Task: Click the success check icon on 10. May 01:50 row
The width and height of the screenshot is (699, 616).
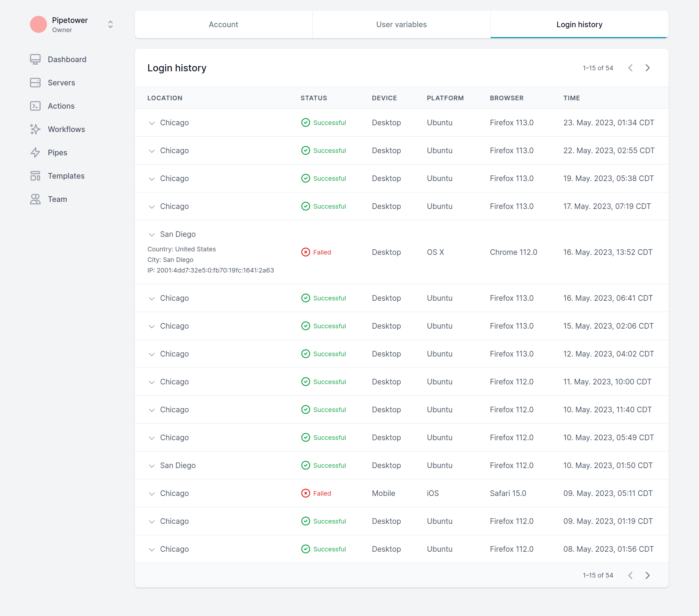Action: (x=306, y=465)
